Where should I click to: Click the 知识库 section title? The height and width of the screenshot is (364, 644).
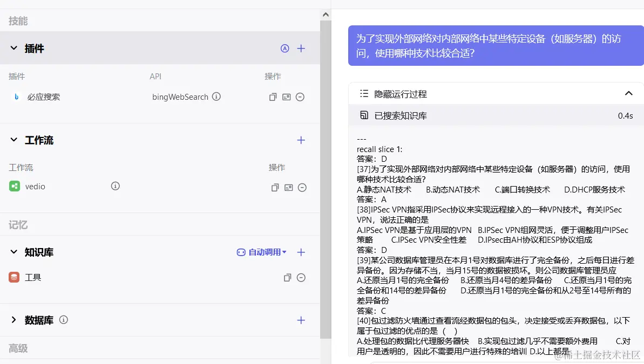click(x=39, y=252)
